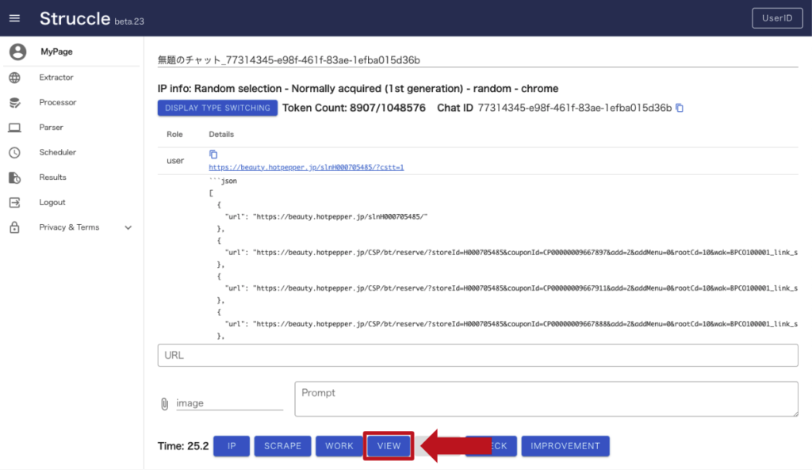Click the Struccle logo title
Image resolution: width=812 pixels, height=470 pixels.
(75, 19)
